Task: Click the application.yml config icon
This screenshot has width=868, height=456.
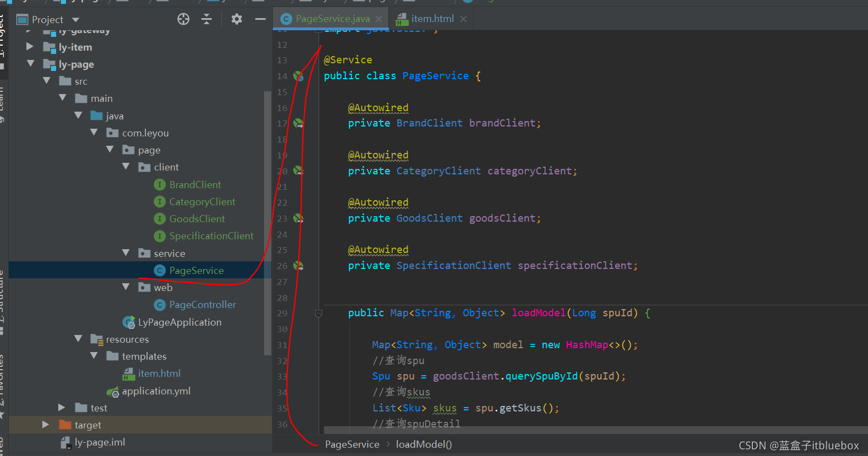Action: click(x=113, y=392)
